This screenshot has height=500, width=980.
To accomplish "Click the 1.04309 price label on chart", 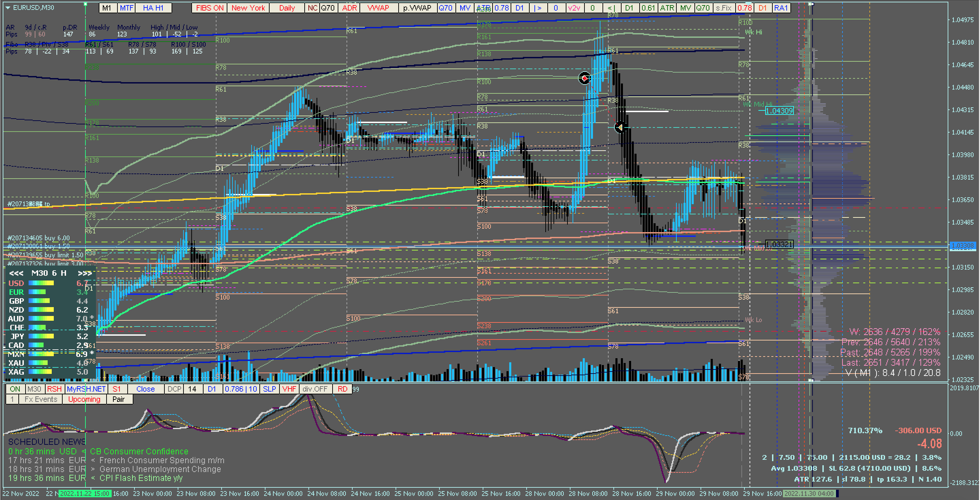I will click(779, 111).
